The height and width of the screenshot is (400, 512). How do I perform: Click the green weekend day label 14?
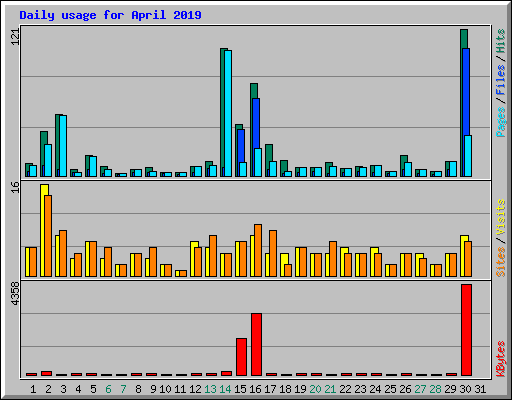pyautogui.click(x=225, y=389)
